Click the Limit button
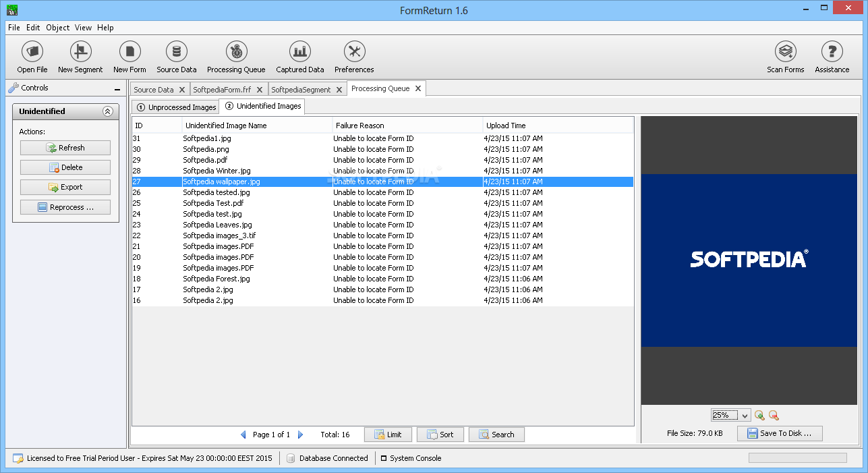The image size is (868, 473). 388,435
